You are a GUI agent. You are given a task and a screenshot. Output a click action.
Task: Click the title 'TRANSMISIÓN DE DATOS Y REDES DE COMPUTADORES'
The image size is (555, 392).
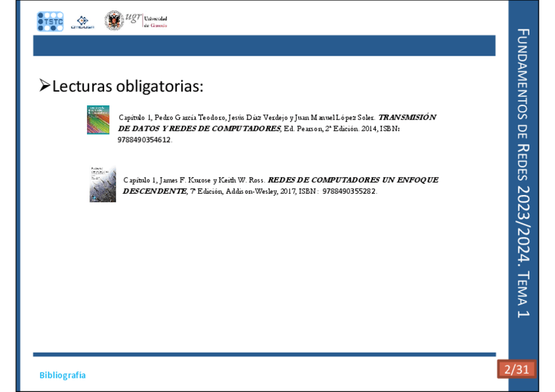[277, 123]
